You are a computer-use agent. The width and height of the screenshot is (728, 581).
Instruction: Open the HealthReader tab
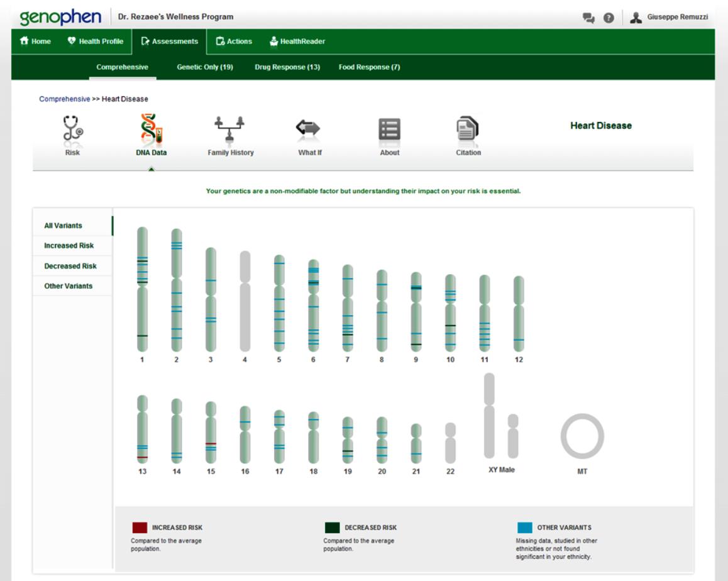(x=297, y=41)
